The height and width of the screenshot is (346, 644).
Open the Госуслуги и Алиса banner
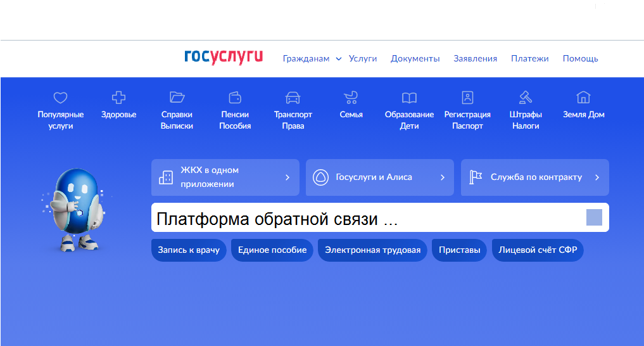[x=379, y=177]
